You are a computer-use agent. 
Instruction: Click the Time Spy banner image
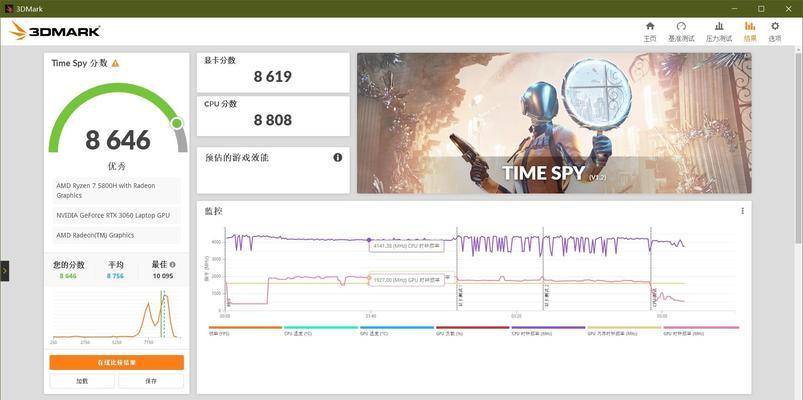[554, 123]
